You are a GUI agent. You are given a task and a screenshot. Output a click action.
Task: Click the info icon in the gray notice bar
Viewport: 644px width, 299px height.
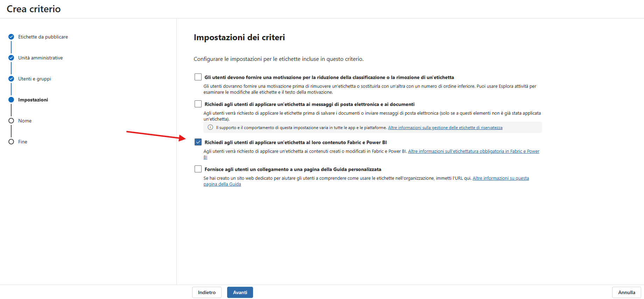(210, 127)
